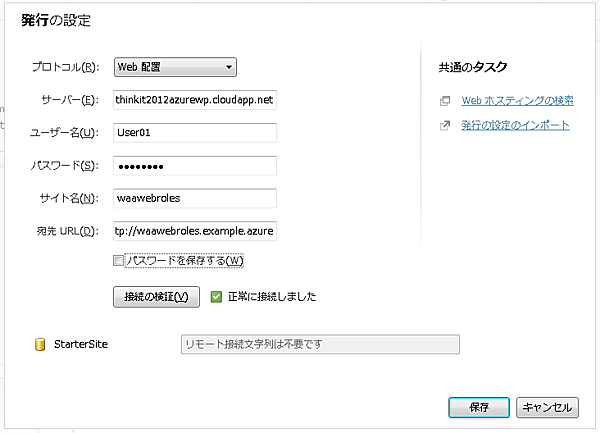Click the Web hosting search icon
Viewport: 600px width, 433px height.
444,101
